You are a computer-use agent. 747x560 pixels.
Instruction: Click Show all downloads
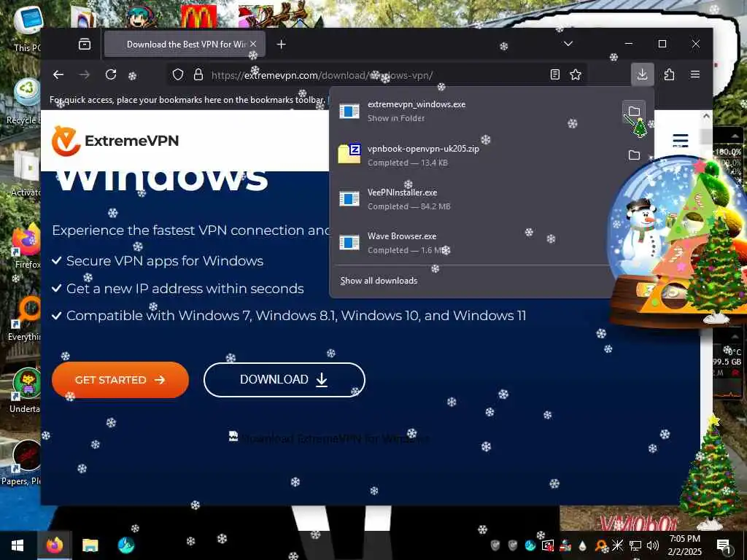click(x=379, y=281)
